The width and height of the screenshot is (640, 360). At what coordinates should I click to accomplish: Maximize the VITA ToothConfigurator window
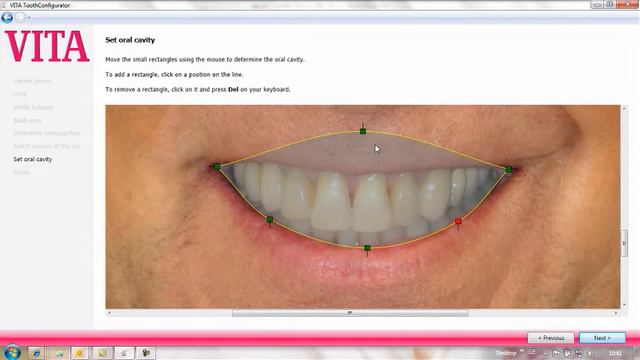(609, 4)
